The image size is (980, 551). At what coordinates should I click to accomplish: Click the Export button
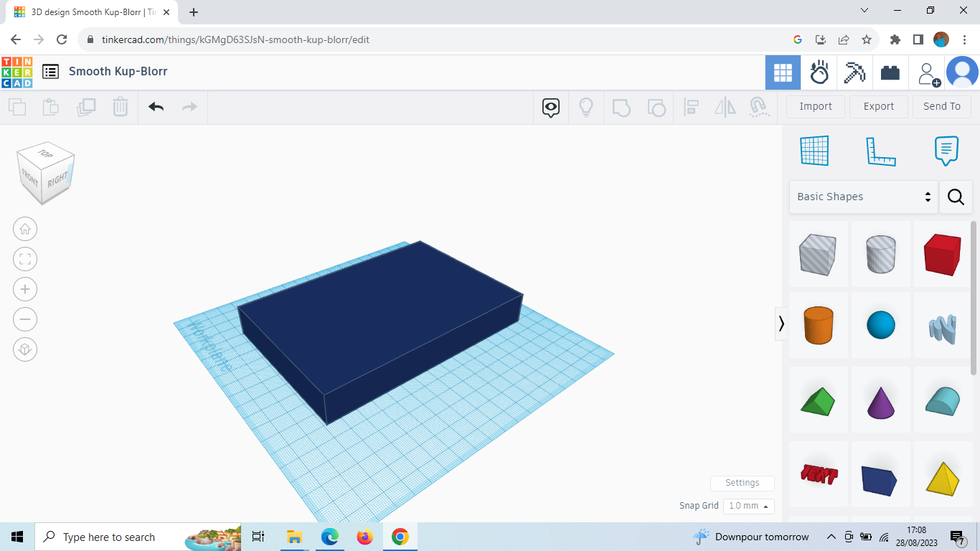(x=878, y=106)
